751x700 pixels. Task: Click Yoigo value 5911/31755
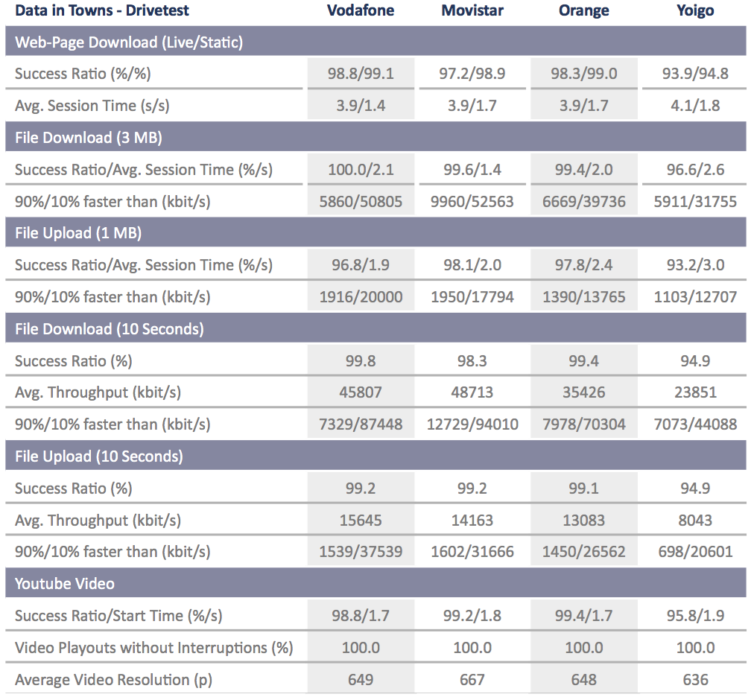pyautogui.click(x=695, y=202)
